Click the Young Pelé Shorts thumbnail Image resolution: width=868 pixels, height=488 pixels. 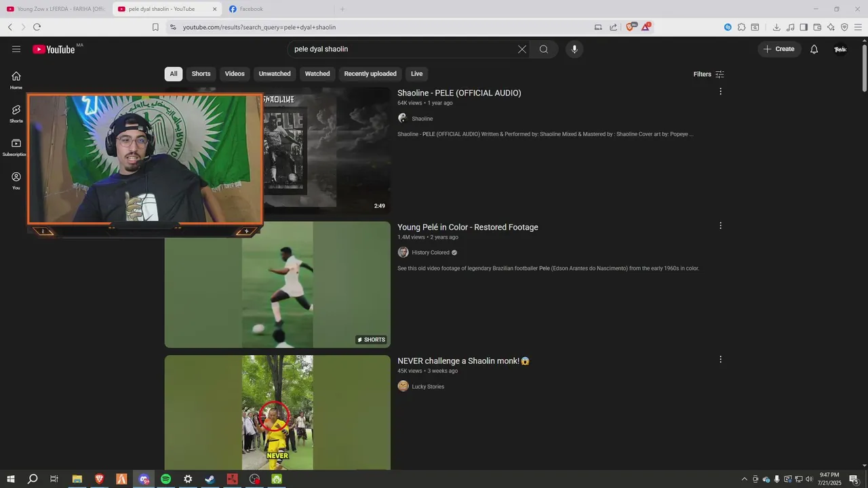pos(277,285)
